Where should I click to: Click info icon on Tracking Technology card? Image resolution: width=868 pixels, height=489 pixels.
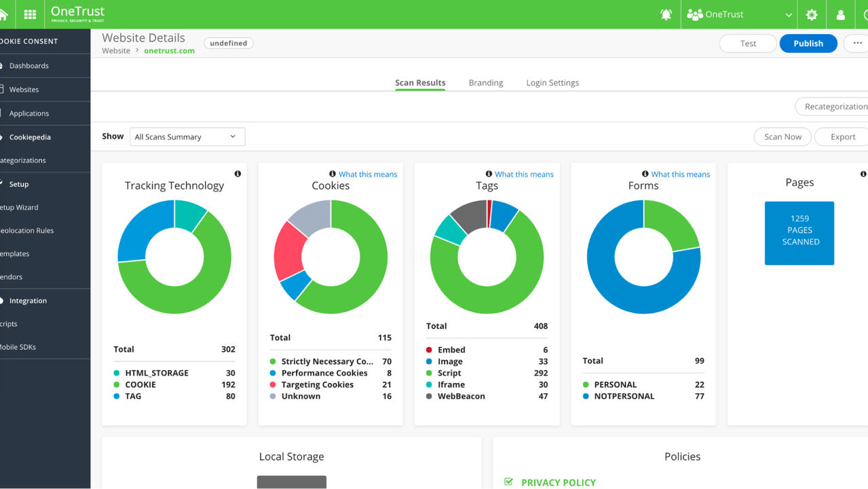point(238,174)
